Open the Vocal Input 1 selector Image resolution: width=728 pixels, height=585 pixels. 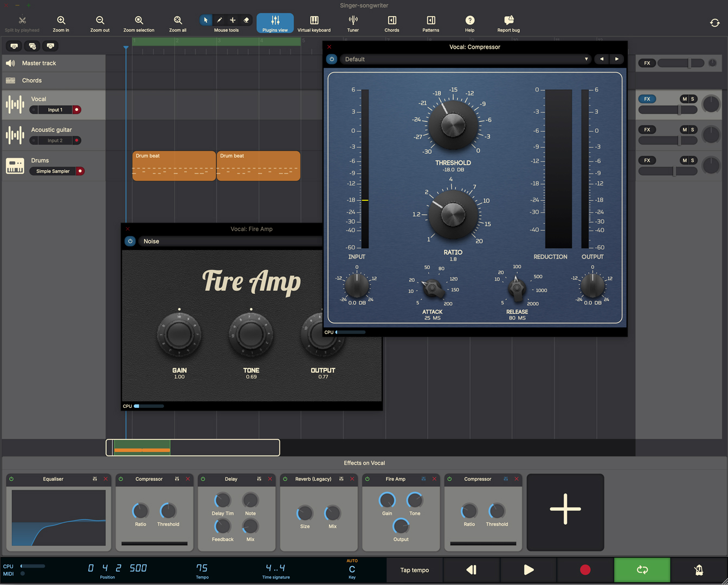click(55, 110)
